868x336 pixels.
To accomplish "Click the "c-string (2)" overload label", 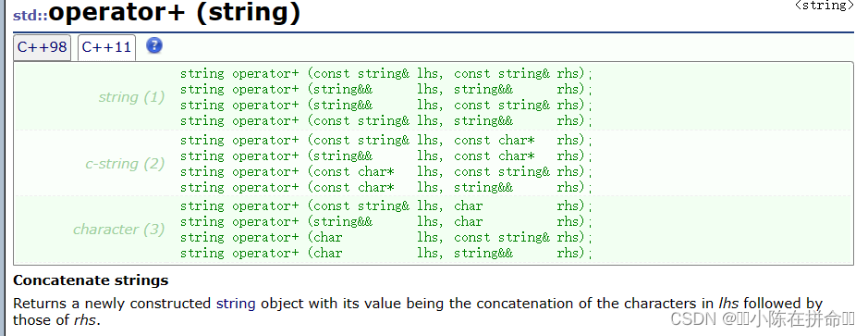I will pos(125,164).
